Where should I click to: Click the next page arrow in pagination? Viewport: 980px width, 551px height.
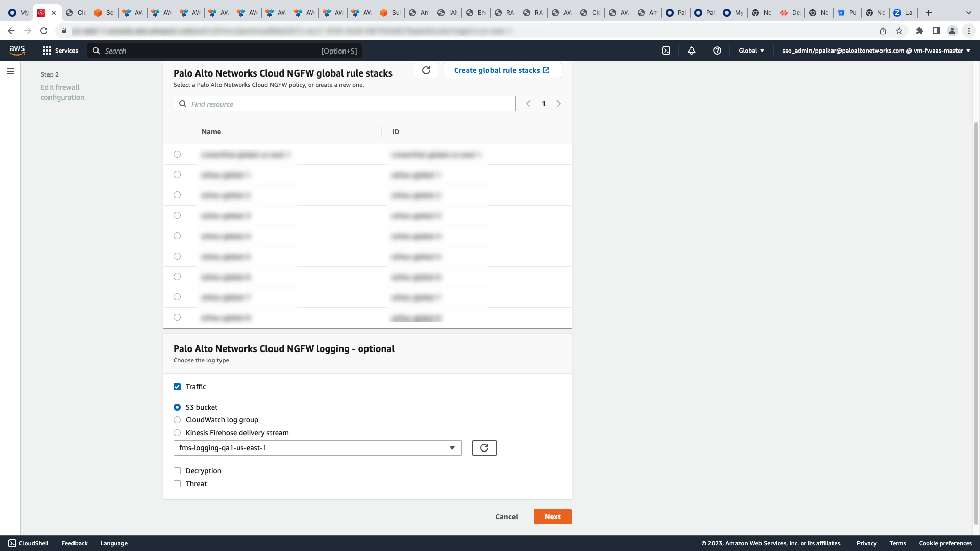558,104
